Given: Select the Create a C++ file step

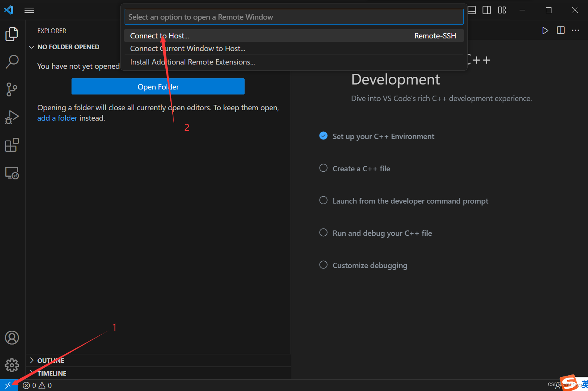Looking at the screenshot, I should (361, 169).
